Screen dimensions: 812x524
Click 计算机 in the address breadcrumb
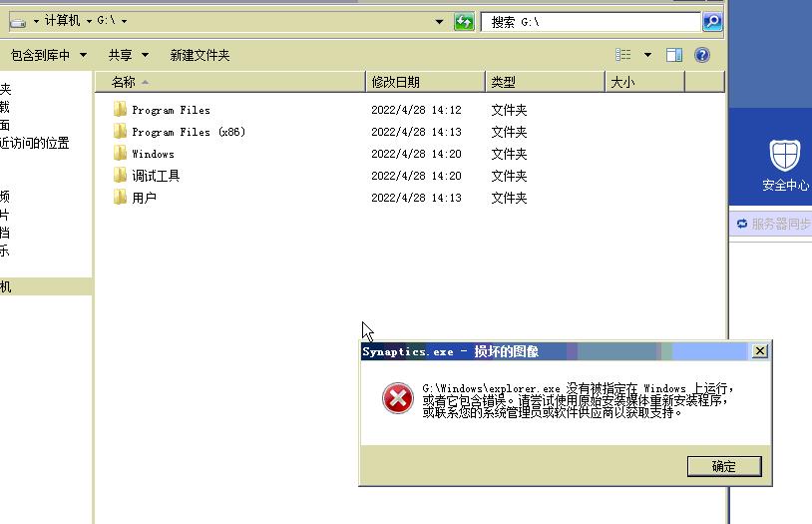tap(62, 21)
